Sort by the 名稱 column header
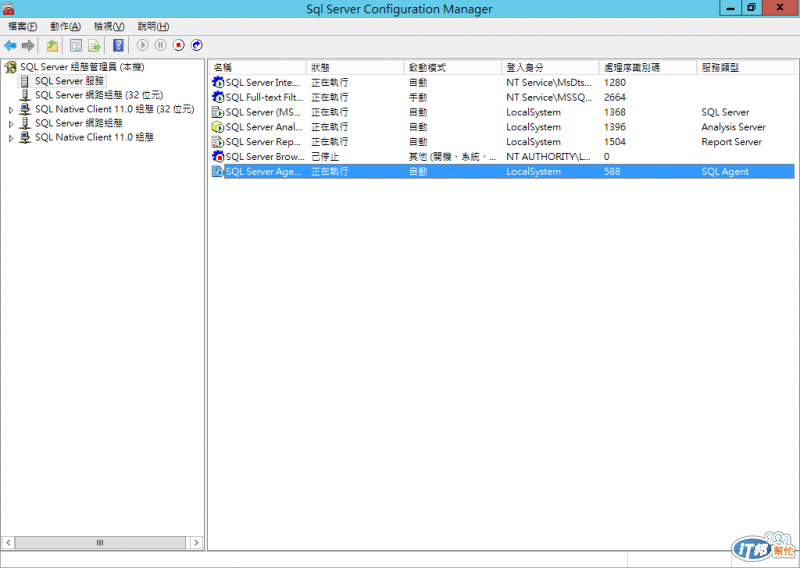The height and width of the screenshot is (568, 800). [x=258, y=67]
